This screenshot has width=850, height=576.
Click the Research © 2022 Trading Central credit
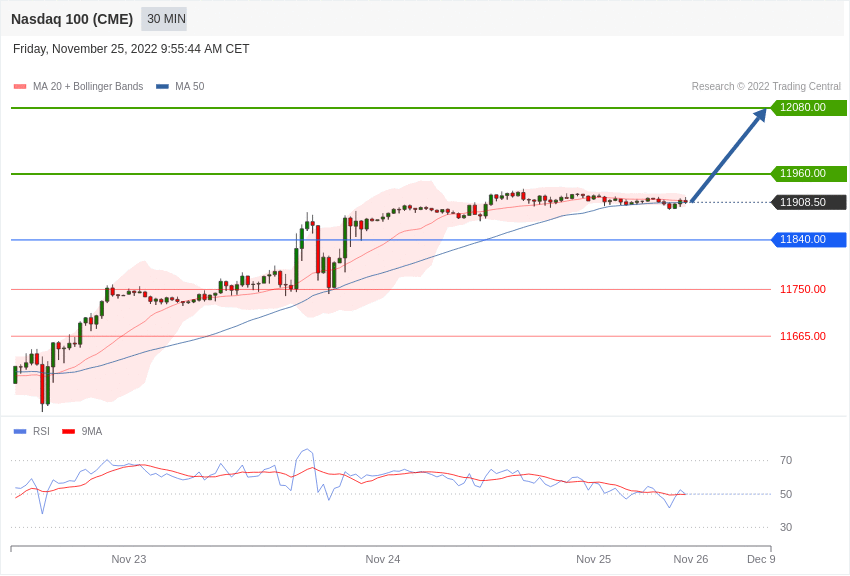point(766,86)
